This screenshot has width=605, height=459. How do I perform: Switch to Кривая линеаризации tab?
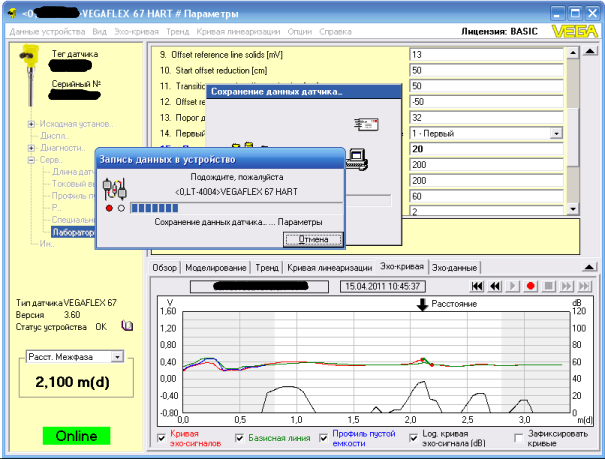click(x=330, y=268)
